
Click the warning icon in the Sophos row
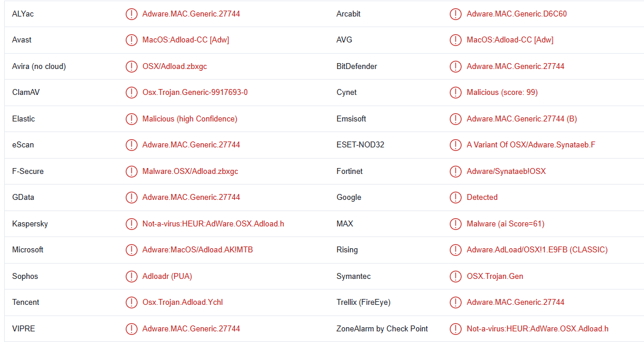[x=131, y=277]
